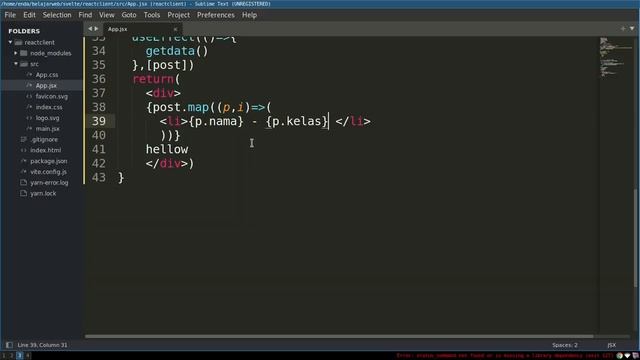The image size is (640, 360).
Task: Click line number 41 in gutter
Action: tap(98, 149)
